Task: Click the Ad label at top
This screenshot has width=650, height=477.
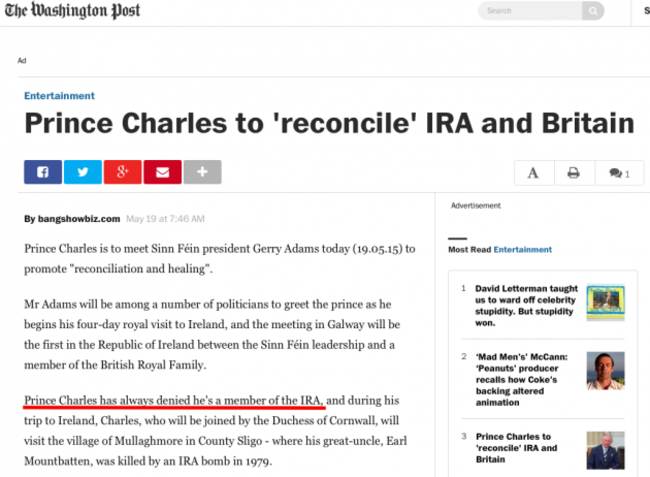Action: click(22, 61)
